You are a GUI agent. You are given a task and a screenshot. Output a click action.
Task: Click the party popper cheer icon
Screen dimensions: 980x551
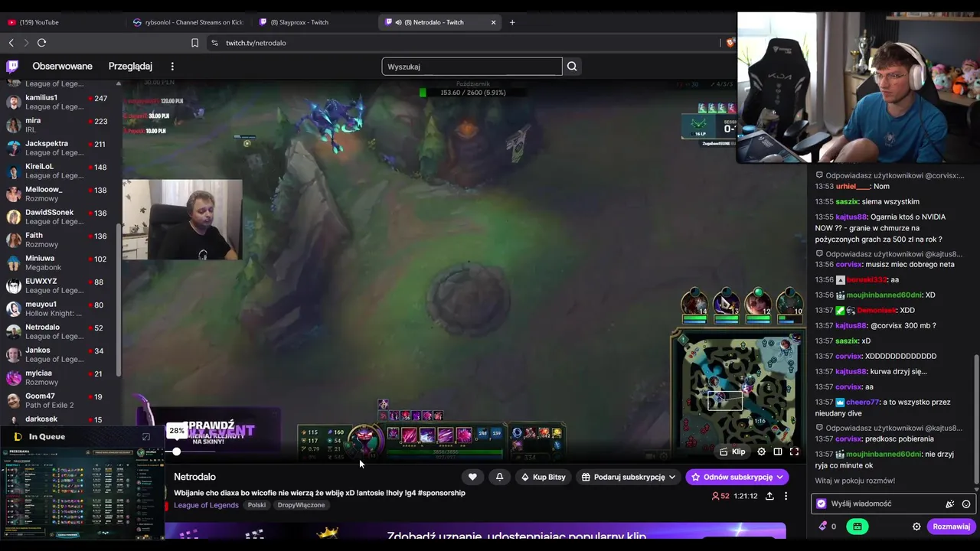949,504
